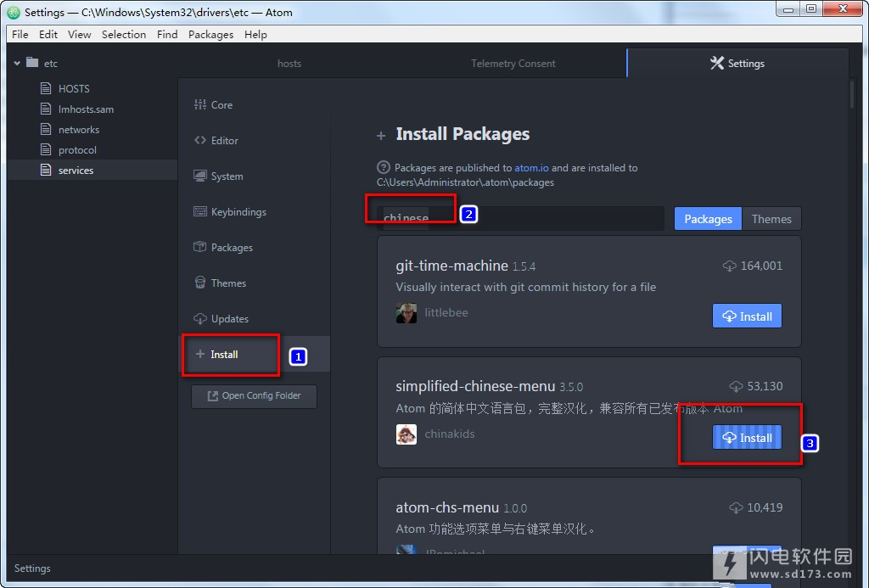Select the Settings tab
This screenshot has height=588, width=869.
[x=737, y=63]
